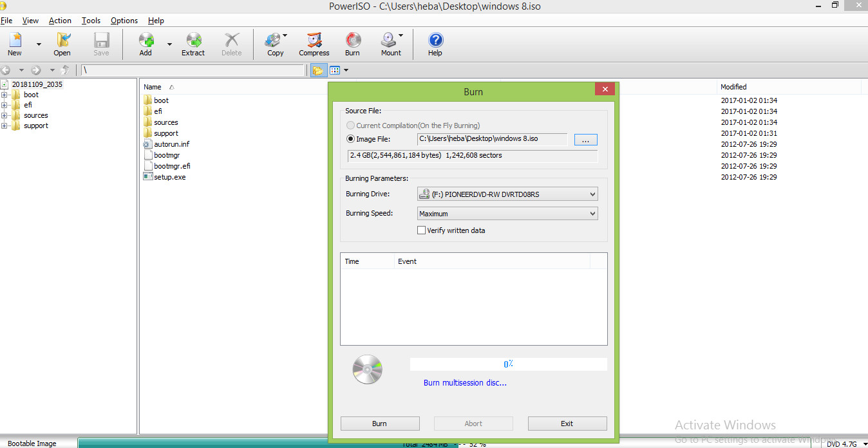
Task: Click Burn multisession disc link
Action: (x=465, y=383)
